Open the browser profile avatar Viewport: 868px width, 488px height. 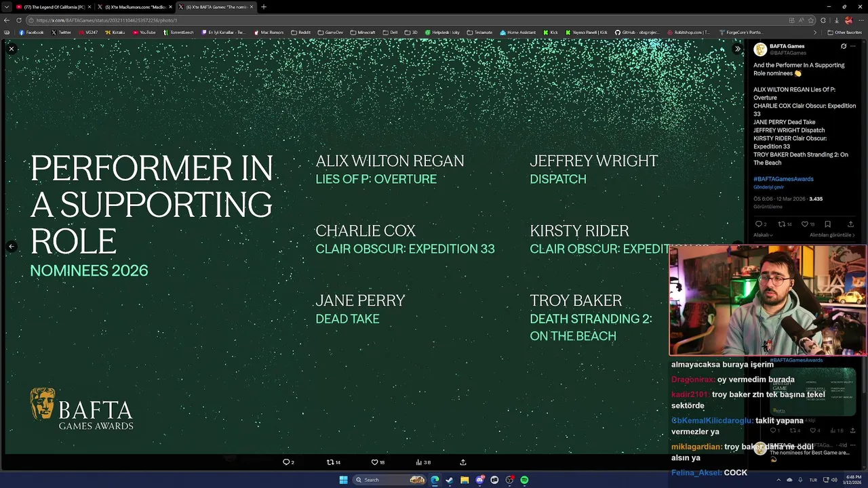[x=848, y=20]
